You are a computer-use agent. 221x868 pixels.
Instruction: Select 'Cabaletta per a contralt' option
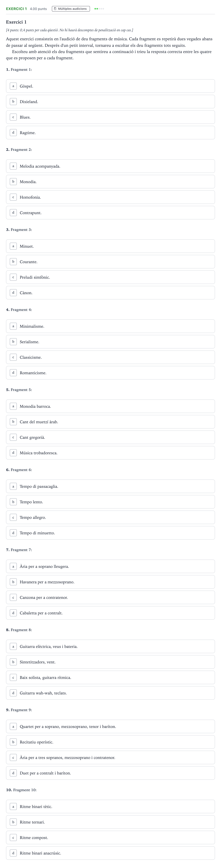pyautogui.click(x=110, y=613)
